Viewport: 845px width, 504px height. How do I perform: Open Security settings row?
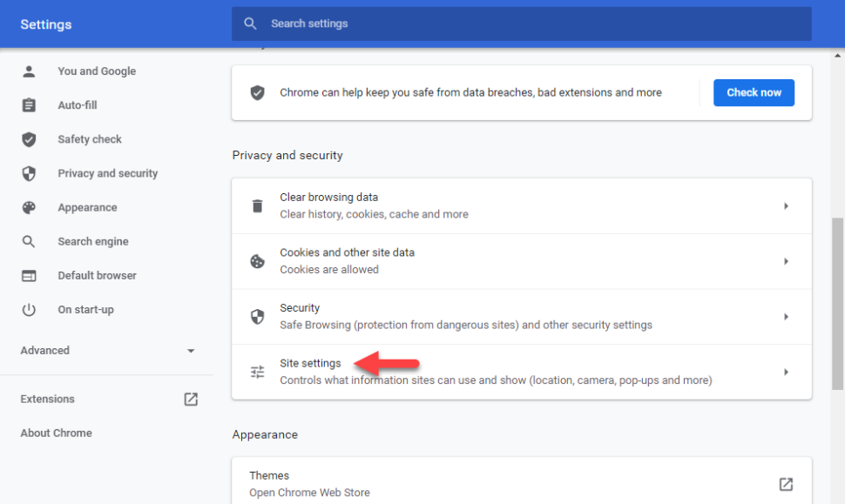[522, 317]
